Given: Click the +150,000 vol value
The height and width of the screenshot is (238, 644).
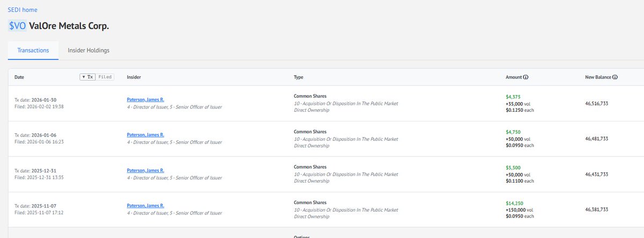Looking at the screenshot, I should click(x=519, y=209).
